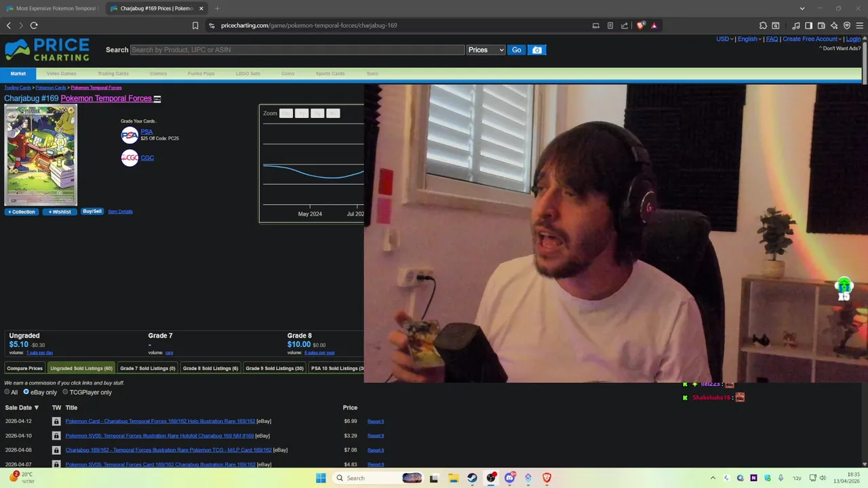868x488 pixels.
Task: Click the cast icon in the address bar
Action: point(596,25)
